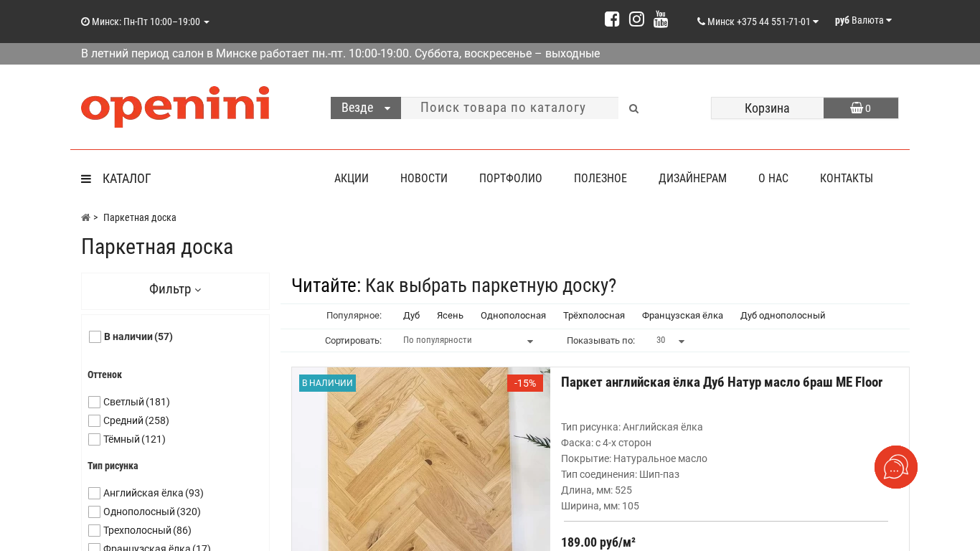Check the 'Тёмный (121)' shade filter

point(94,439)
